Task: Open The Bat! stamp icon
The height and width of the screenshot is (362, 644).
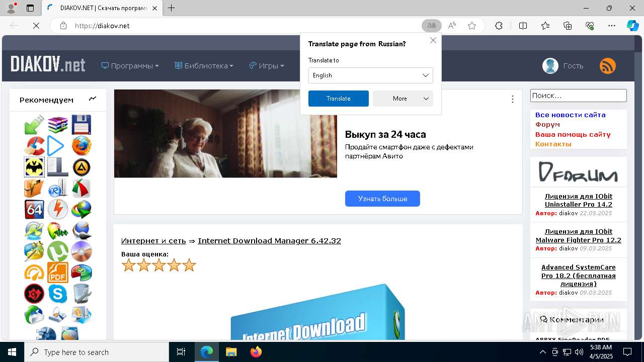Action: [34, 167]
